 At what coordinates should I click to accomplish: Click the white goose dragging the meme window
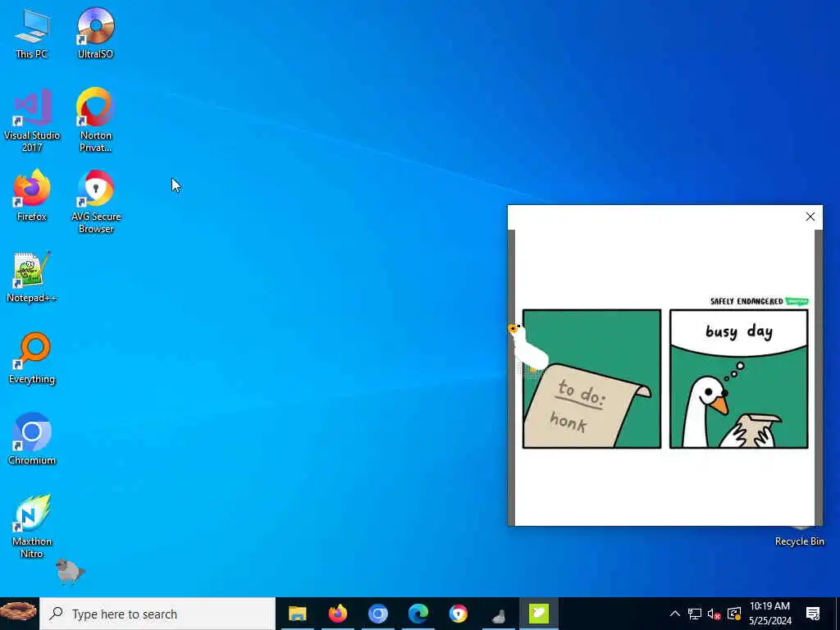pos(528,347)
